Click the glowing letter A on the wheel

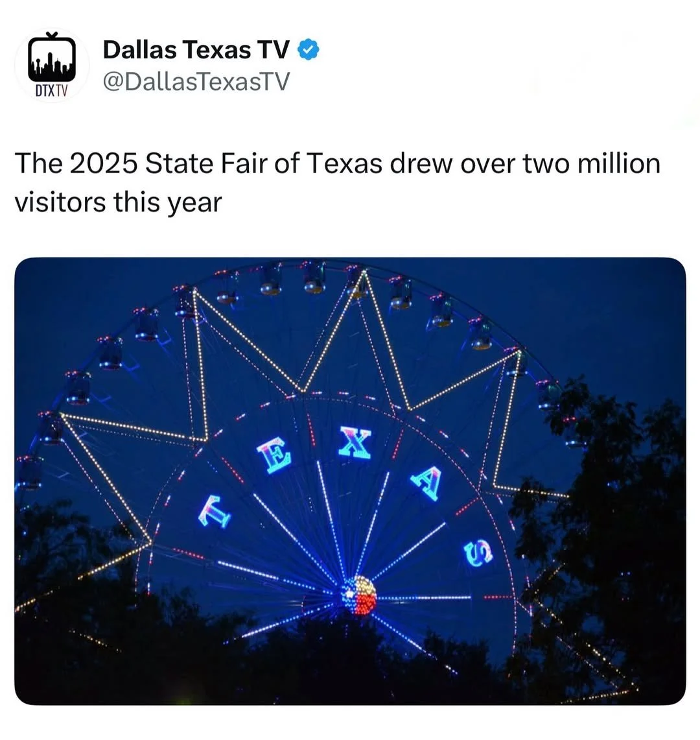(x=427, y=483)
